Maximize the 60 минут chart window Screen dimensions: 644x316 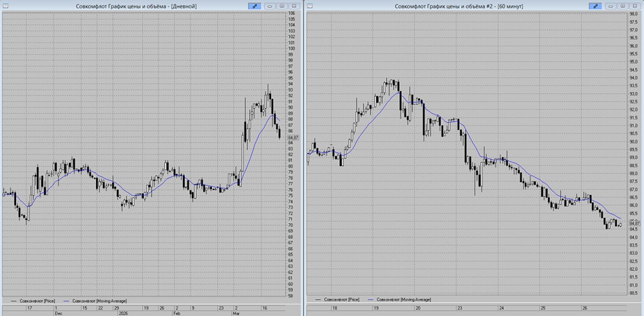(x=623, y=6)
